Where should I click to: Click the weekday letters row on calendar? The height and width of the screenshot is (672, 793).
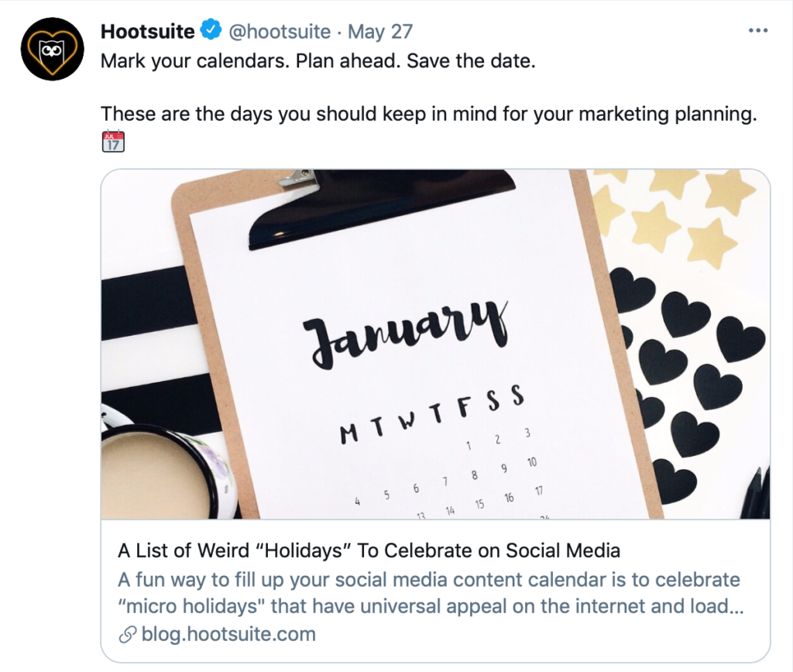click(x=431, y=414)
